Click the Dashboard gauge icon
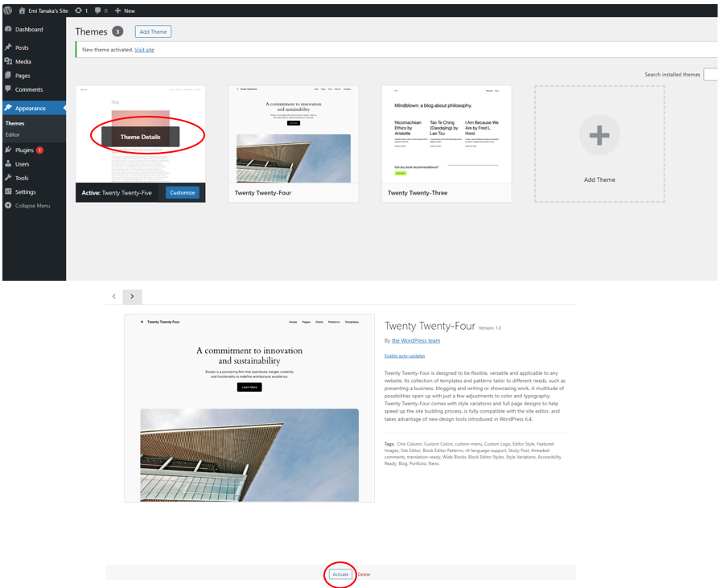The height and width of the screenshot is (588, 720). click(8, 29)
